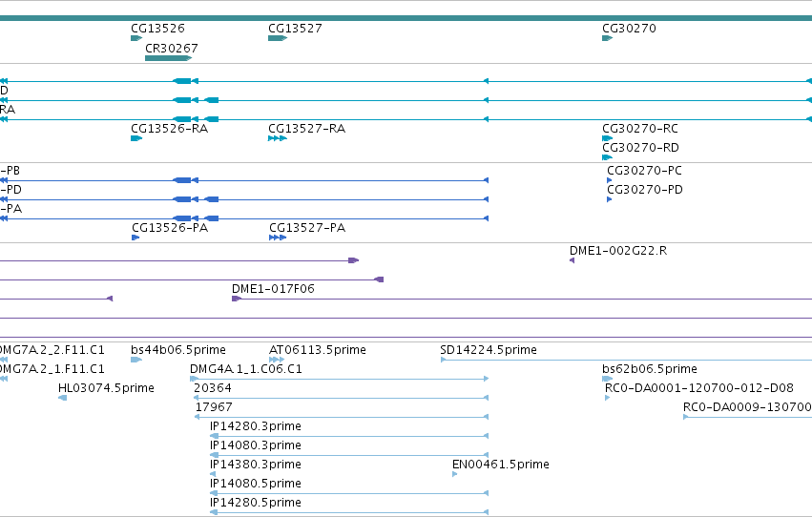Select the CG13526-PA protein label
The height and width of the screenshot is (517, 812).
(170, 228)
